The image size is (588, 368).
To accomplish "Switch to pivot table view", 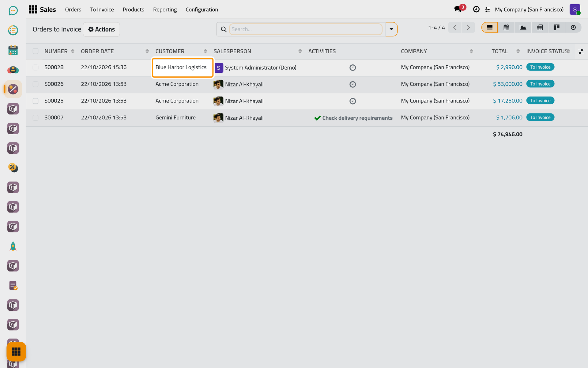I will click(540, 28).
